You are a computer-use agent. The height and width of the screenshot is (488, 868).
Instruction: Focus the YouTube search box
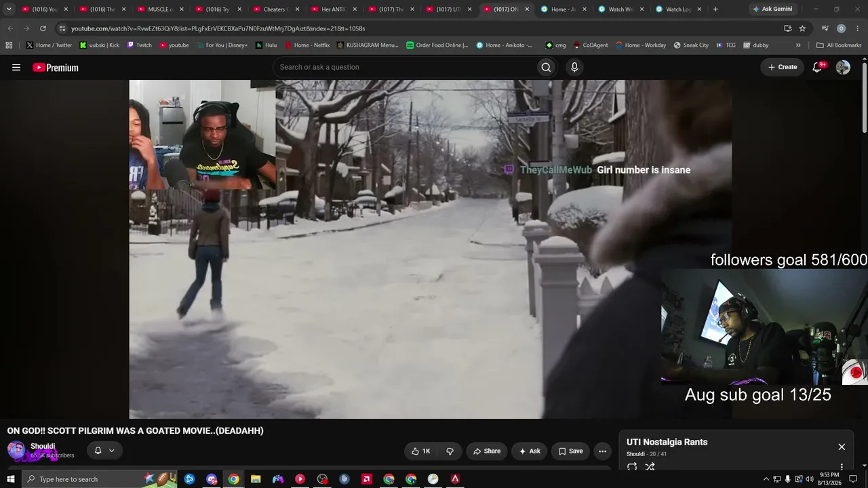(x=404, y=67)
